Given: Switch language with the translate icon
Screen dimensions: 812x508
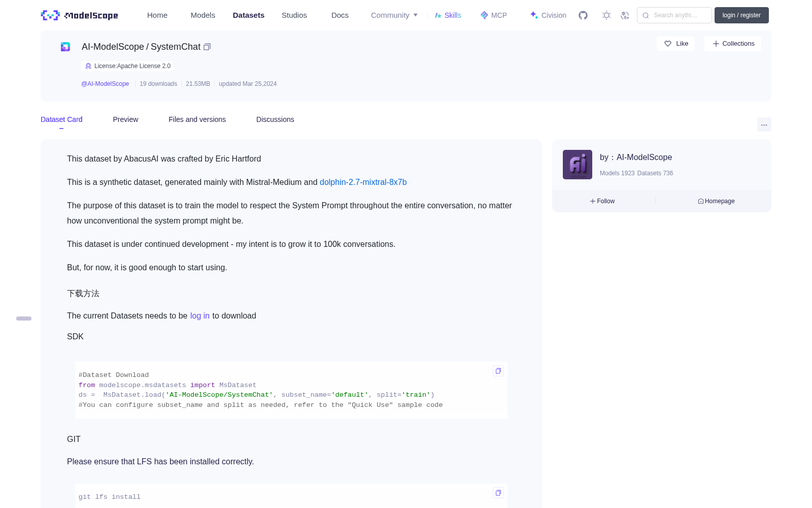Looking at the screenshot, I should pyautogui.click(x=625, y=15).
